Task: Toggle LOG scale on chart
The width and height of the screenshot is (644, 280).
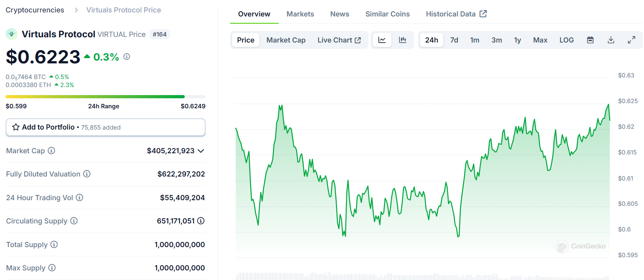Action: coord(567,40)
